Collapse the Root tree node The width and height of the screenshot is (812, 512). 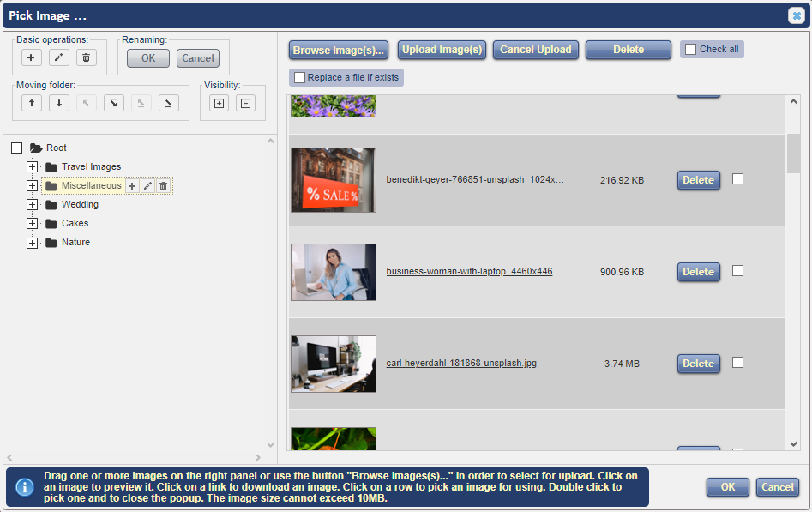[x=16, y=148]
